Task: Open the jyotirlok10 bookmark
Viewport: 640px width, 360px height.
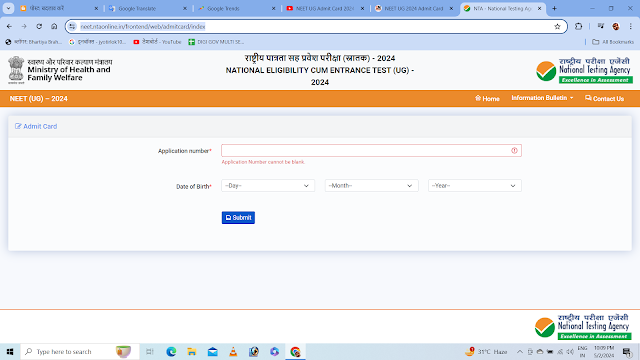Action: click(97, 42)
